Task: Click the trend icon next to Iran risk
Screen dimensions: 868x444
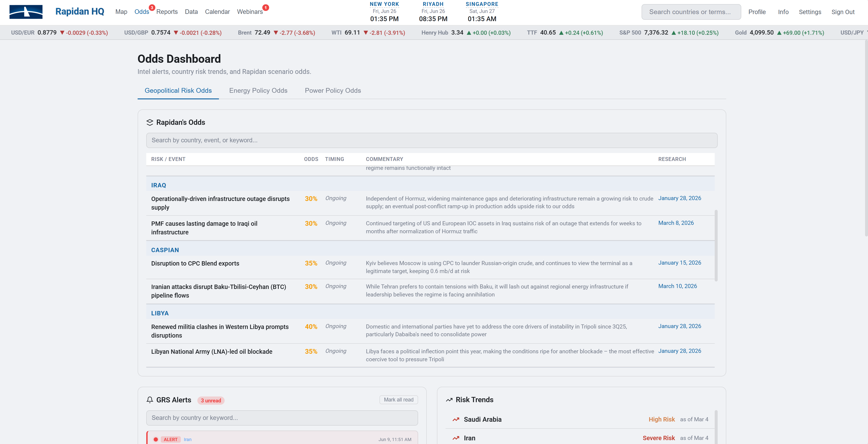Action: (x=456, y=438)
